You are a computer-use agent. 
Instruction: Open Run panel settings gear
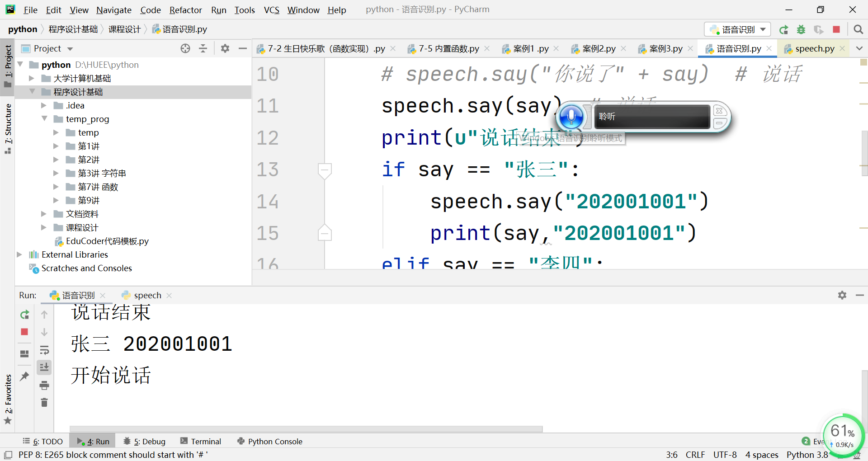point(842,295)
